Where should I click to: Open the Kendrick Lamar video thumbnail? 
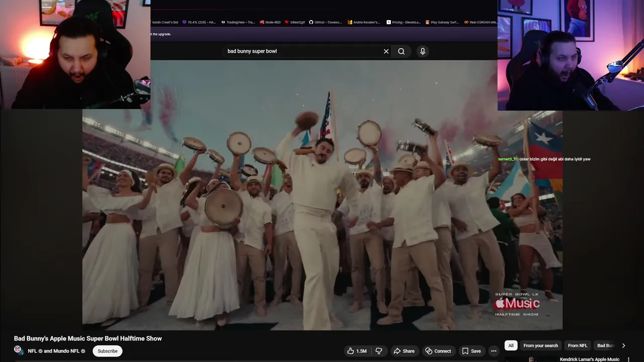click(531, 359)
